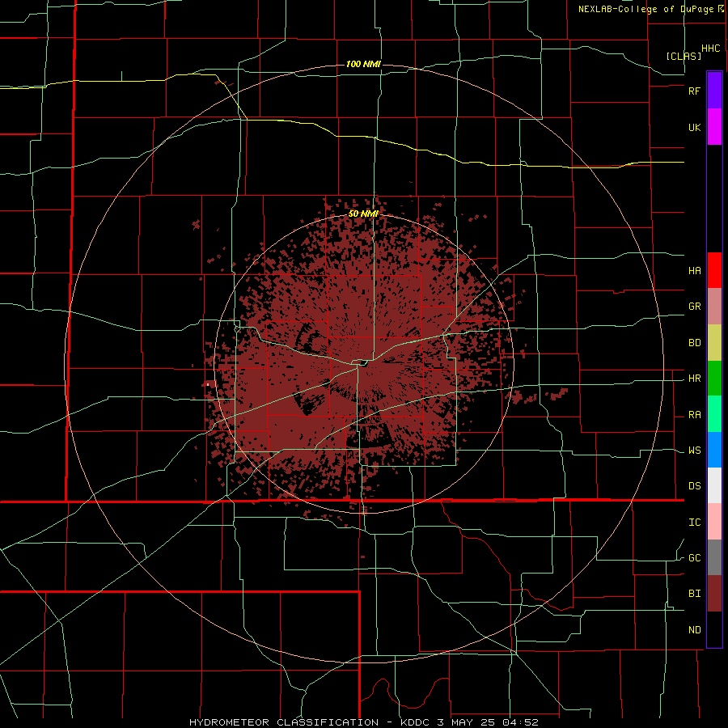This screenshot has width=728, height=728.
Task: Click the 'UK' legend label
Action: pos(694,127)
